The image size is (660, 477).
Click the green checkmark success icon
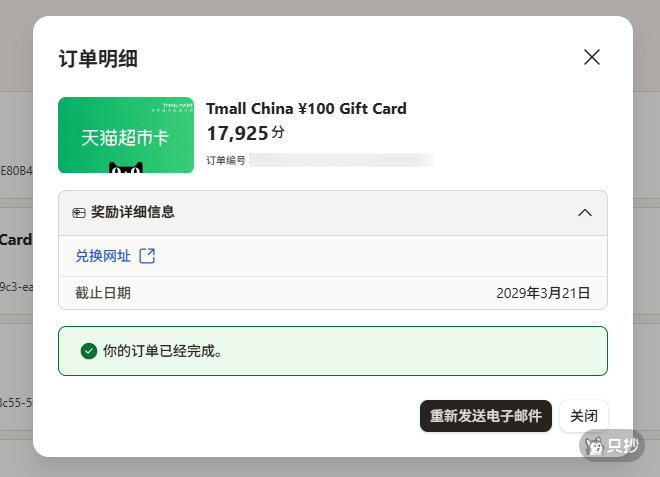coord(89,351)
